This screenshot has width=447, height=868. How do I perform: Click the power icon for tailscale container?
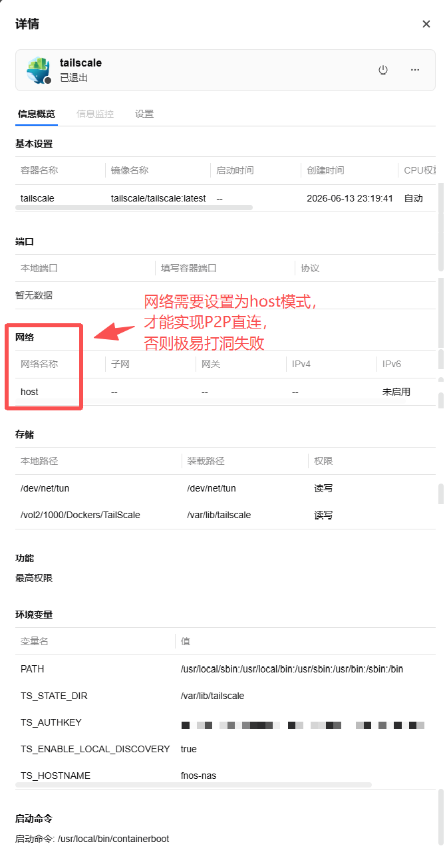tap(383, 70)
